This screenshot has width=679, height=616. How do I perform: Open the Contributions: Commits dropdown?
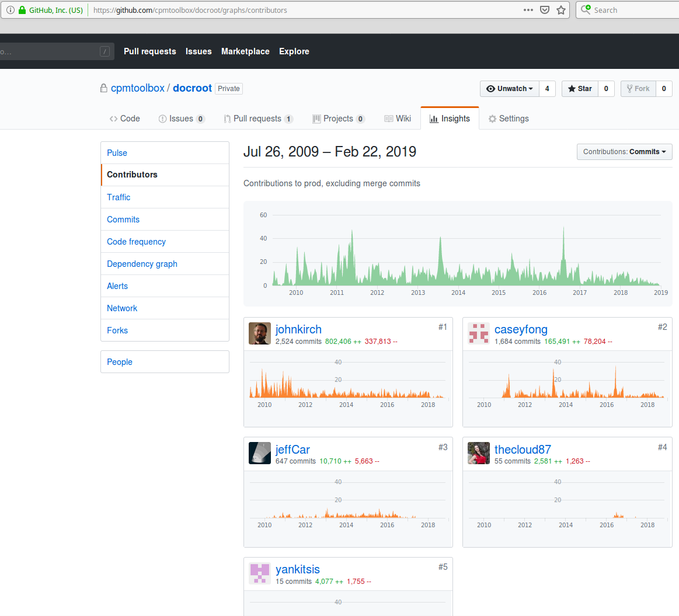pos(624,151)
